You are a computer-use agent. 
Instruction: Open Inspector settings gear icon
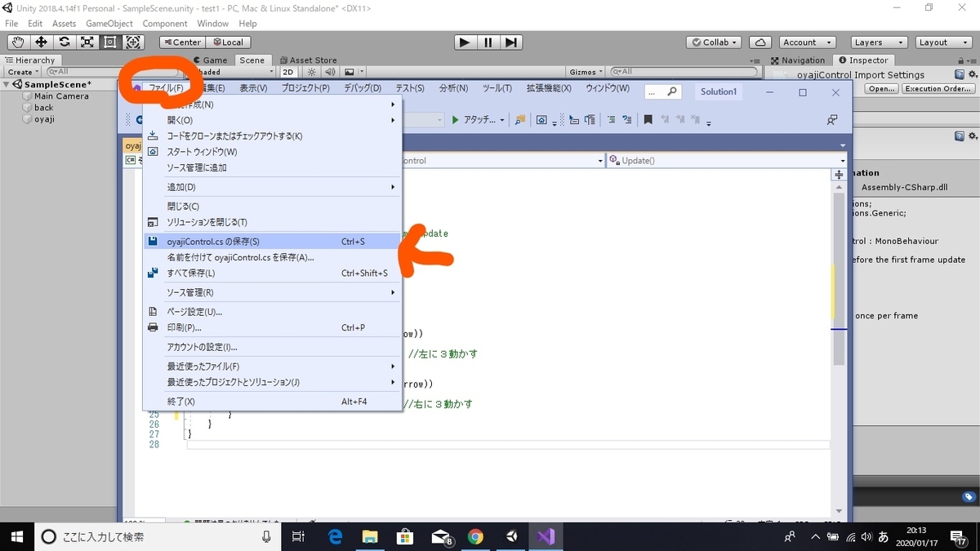971,74
